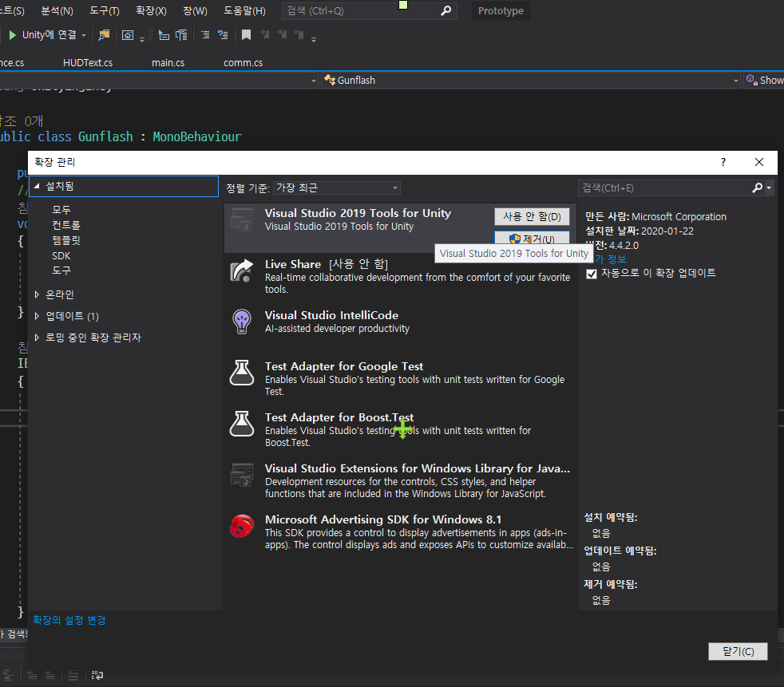The height and width of the screenshot is (687, 784).
Task: Click the magnifier icon in the top search box
Action: (446, 10)
